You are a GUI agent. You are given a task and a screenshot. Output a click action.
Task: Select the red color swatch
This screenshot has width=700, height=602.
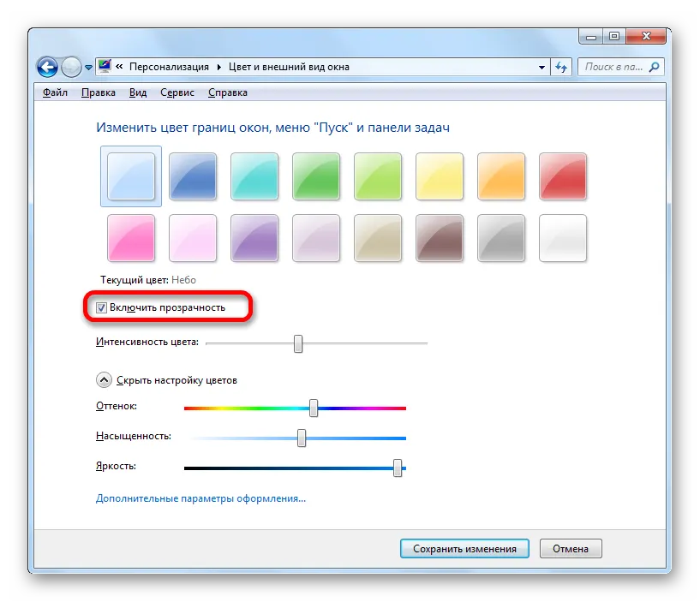563,176
